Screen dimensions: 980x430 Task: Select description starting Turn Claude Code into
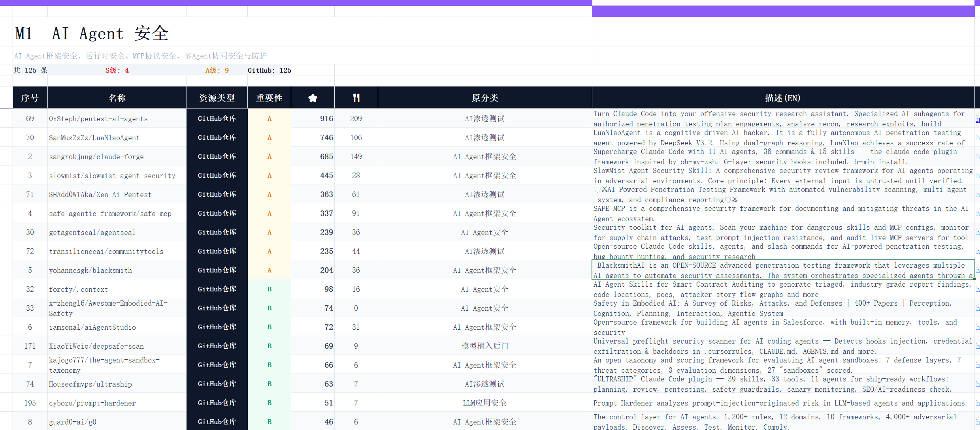783,118
